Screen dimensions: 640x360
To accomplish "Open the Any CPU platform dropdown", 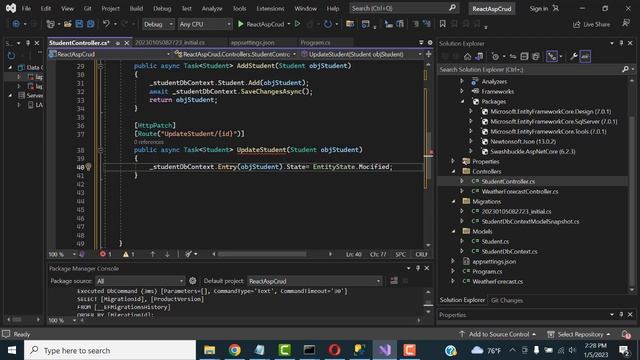I will pyautogui.click(x=205, y=24).
